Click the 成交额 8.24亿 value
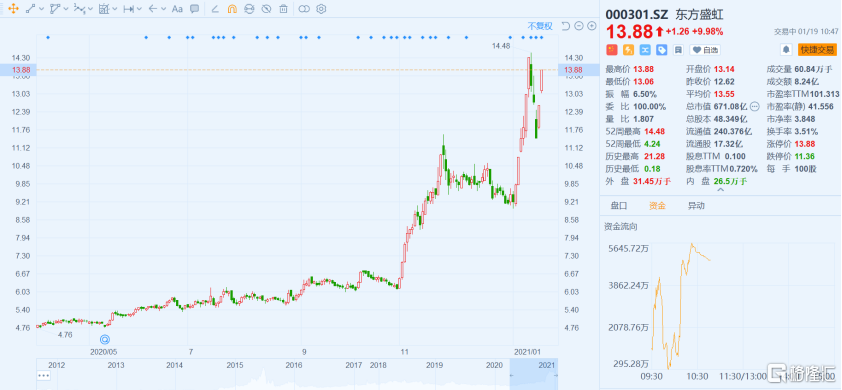 808,82
